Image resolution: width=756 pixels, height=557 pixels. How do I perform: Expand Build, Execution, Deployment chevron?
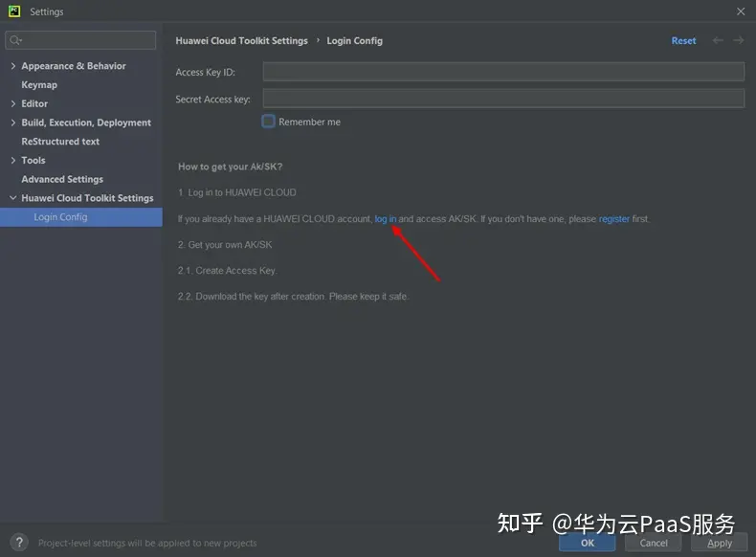[13, 123]
